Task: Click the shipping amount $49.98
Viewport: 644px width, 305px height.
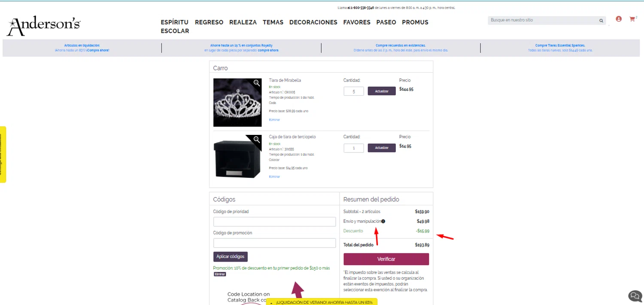Action: pyautogui.click(x=423, y=222)
